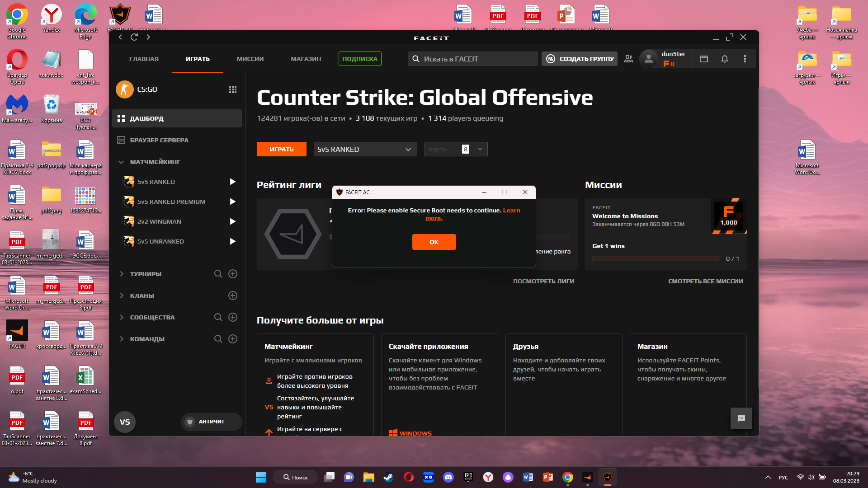Click the РУС language indicator in tray

783,477
